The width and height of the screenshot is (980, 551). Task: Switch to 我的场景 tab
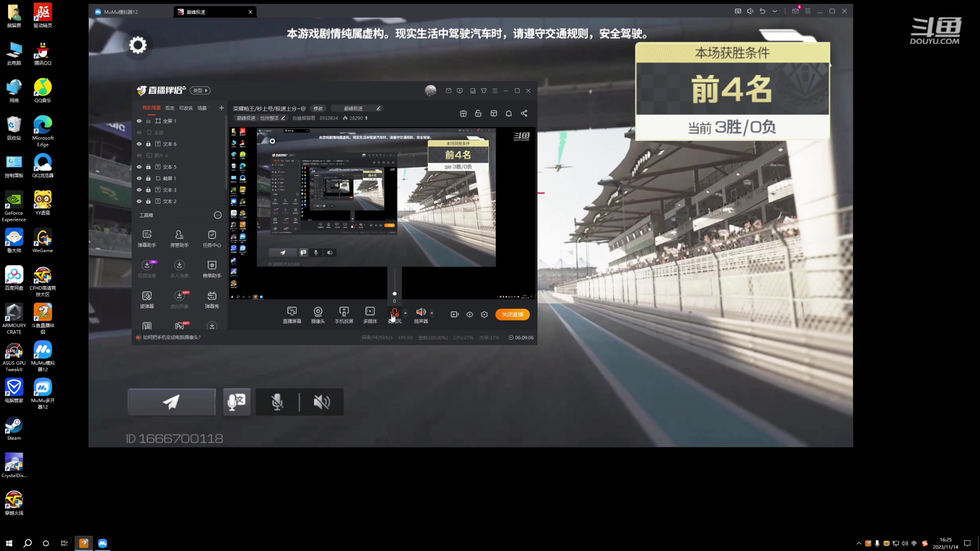(151, 108)
